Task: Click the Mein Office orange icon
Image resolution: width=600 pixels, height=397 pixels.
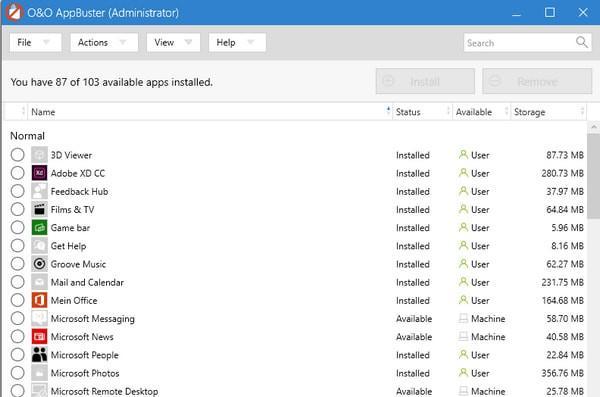Action: [x=39, y=300]
